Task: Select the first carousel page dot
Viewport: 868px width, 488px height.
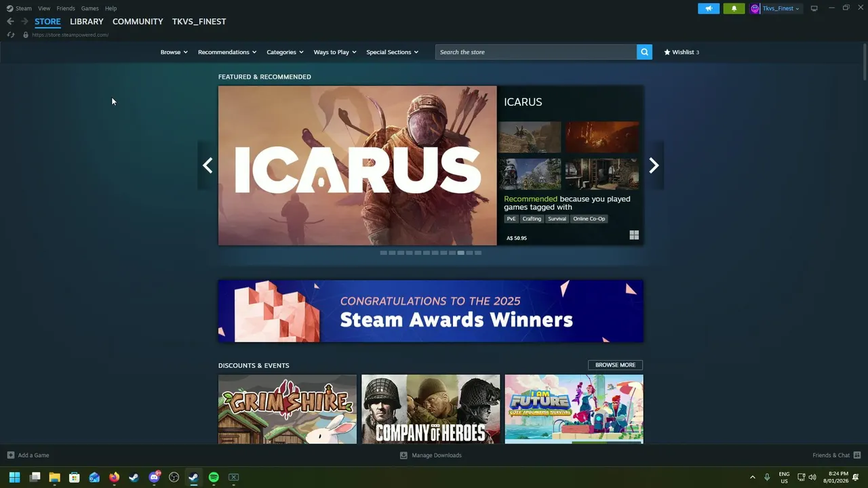Action: 383,253
